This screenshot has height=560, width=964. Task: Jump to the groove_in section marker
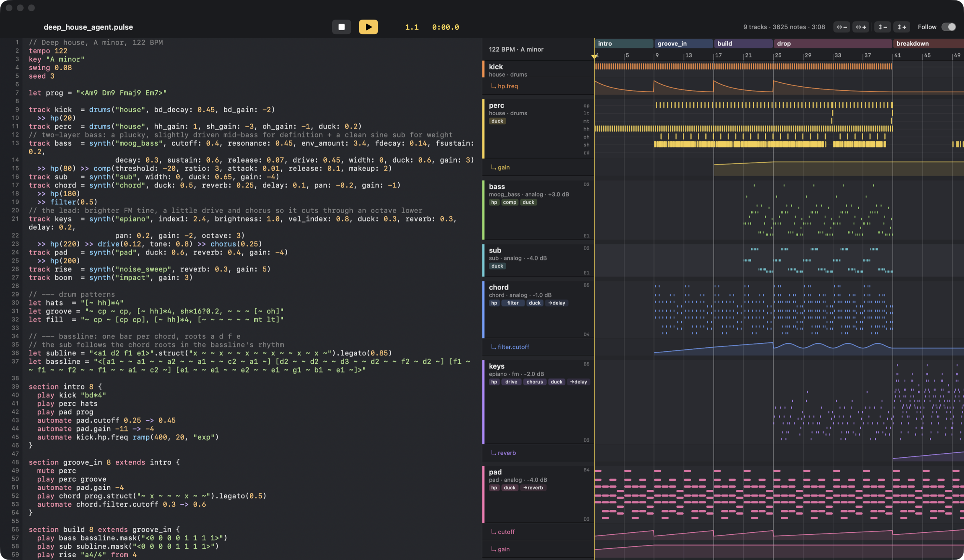(684, 43)
